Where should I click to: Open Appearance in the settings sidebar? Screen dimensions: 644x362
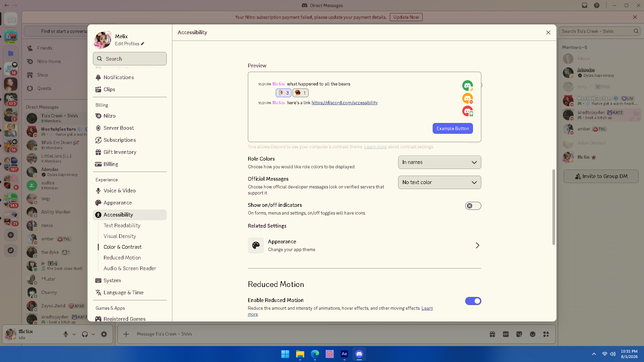click(129, 203)
